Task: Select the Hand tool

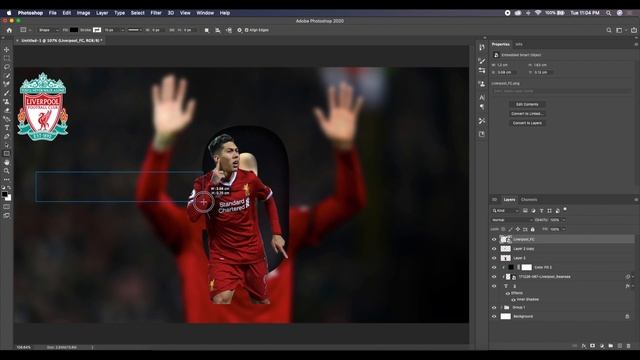Action: [7, 162]
